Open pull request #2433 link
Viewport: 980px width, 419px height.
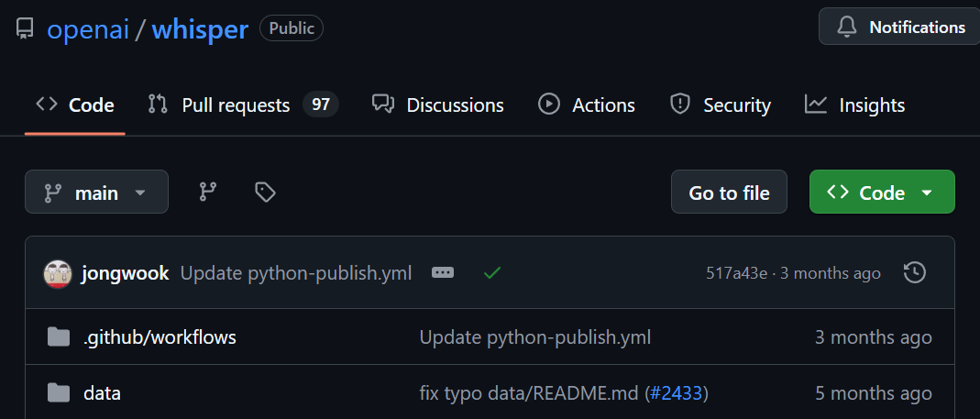coord(679,393)
